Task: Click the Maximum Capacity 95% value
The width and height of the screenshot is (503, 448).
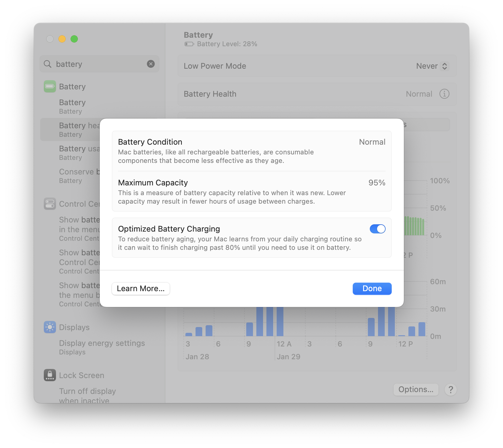Action: 377,183
